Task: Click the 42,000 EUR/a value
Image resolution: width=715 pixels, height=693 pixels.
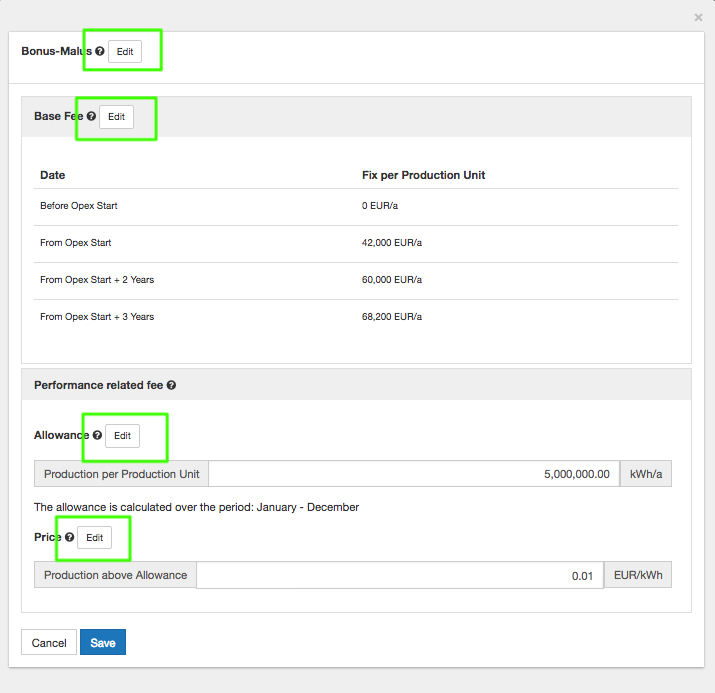Action: tap(392, 243)
